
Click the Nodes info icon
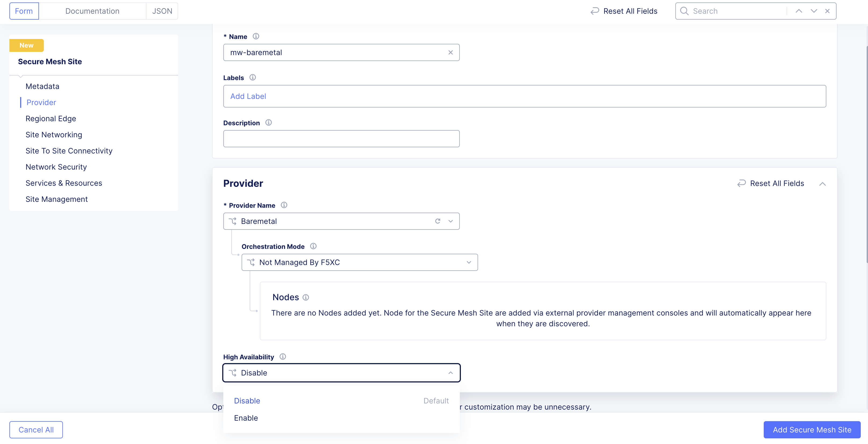coord(306,298)
